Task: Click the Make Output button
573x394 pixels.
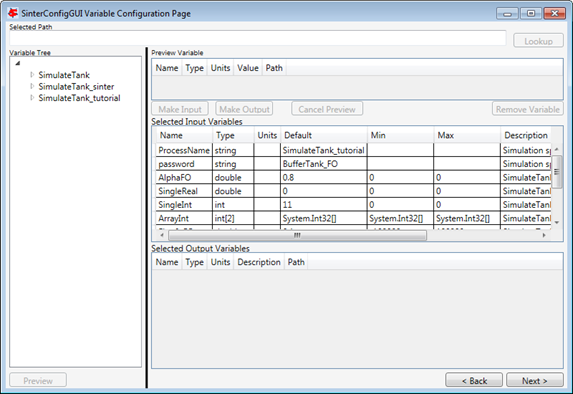Action: click(x=244, y=109)
